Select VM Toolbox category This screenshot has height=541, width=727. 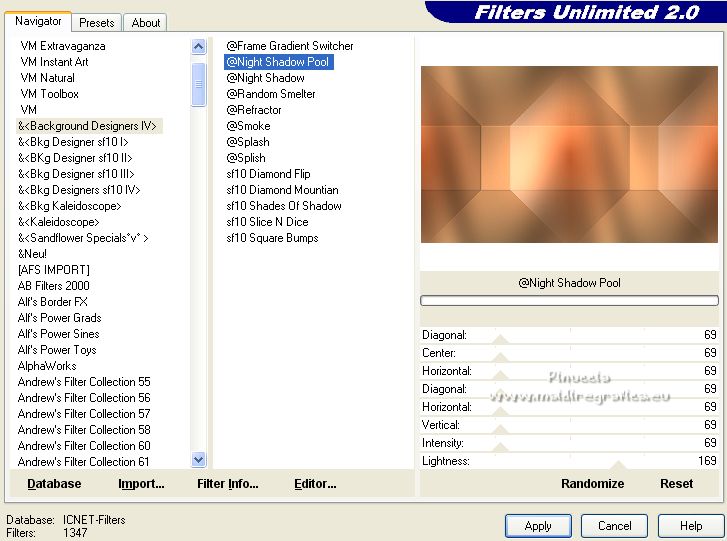(49, 94)
